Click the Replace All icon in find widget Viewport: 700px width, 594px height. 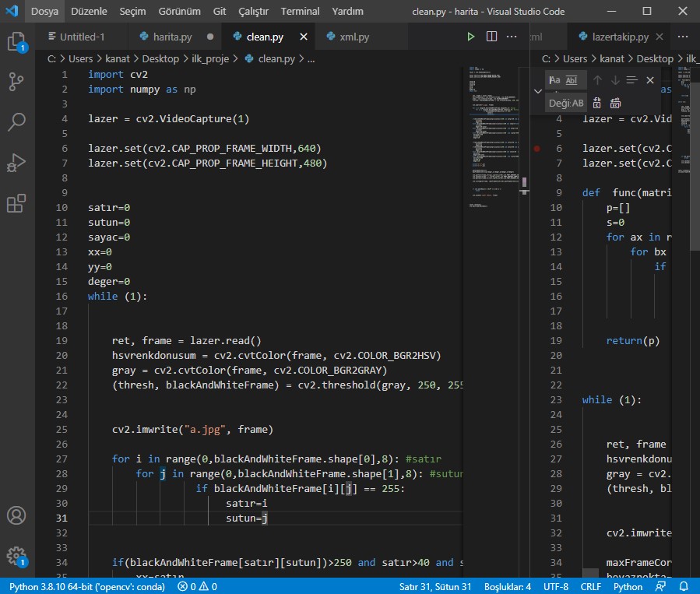(615, 103)
